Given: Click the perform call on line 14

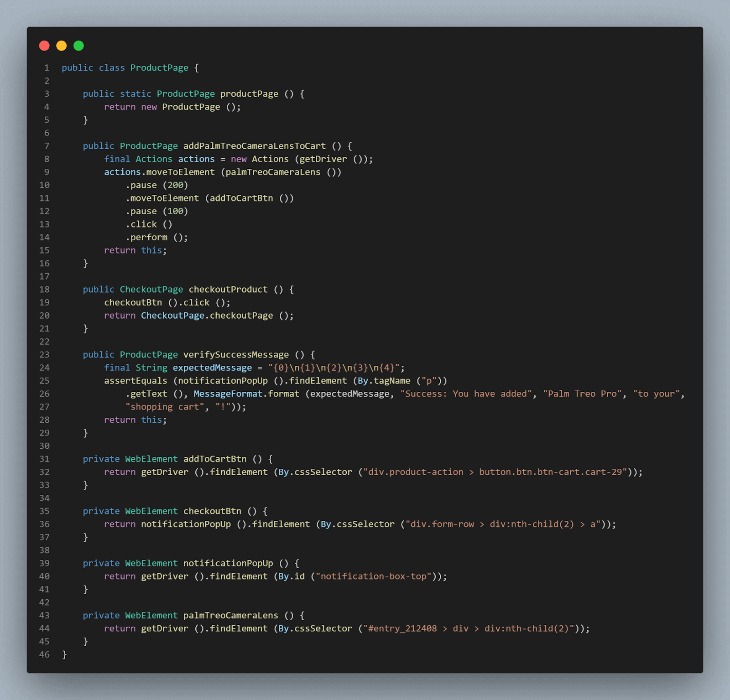Looking at the screenshot, I should click(148, 237).
